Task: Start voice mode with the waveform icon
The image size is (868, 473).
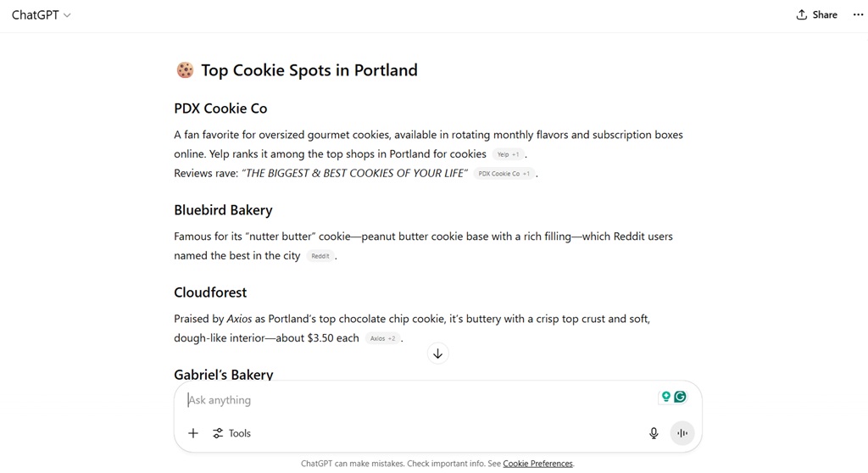Action: coord(682,433)
